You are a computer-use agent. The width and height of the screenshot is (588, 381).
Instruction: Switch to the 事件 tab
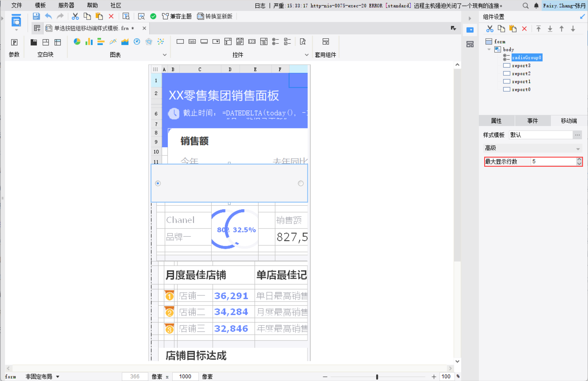(x=532, y=121)
